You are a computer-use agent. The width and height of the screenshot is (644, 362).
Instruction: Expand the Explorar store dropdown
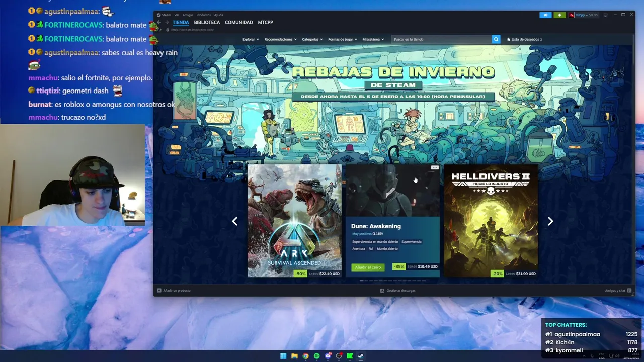(250, 39)
